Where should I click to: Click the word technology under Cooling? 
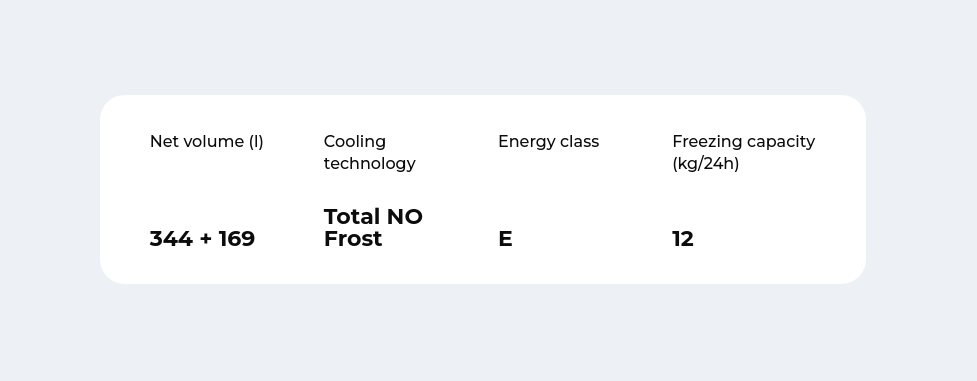click(369, 163)
